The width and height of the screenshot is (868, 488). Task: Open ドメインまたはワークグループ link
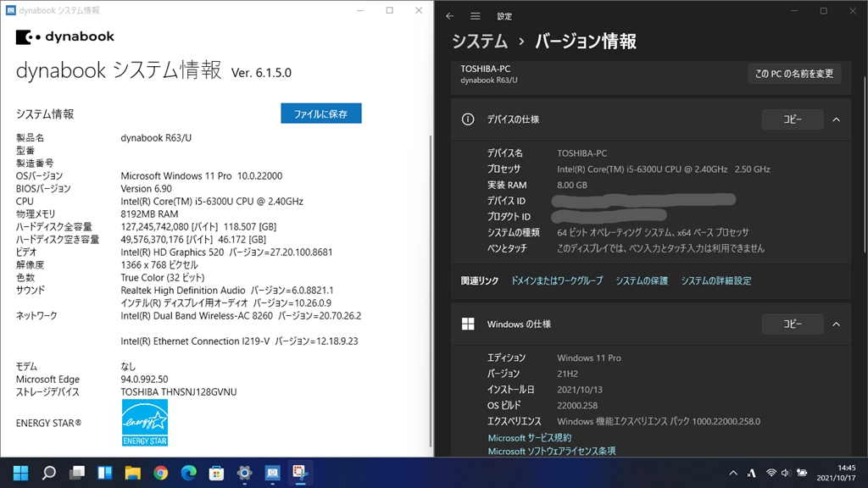tap(556, 281)
